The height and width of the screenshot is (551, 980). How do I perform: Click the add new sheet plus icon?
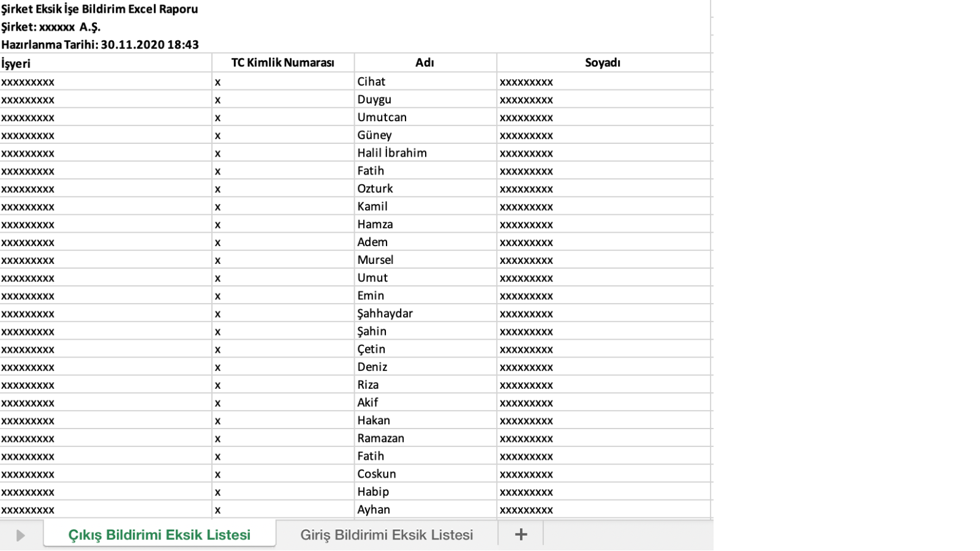[x=521, y=534]
